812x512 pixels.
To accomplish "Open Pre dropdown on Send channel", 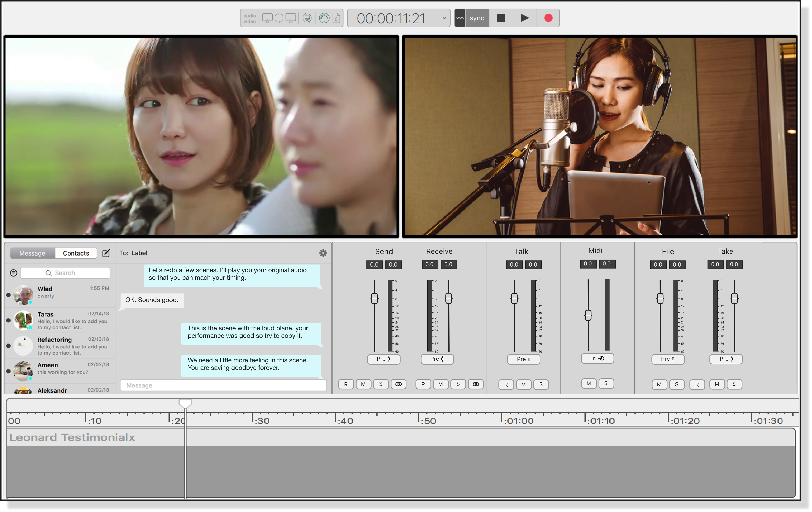I will click(x=384, y=359).
